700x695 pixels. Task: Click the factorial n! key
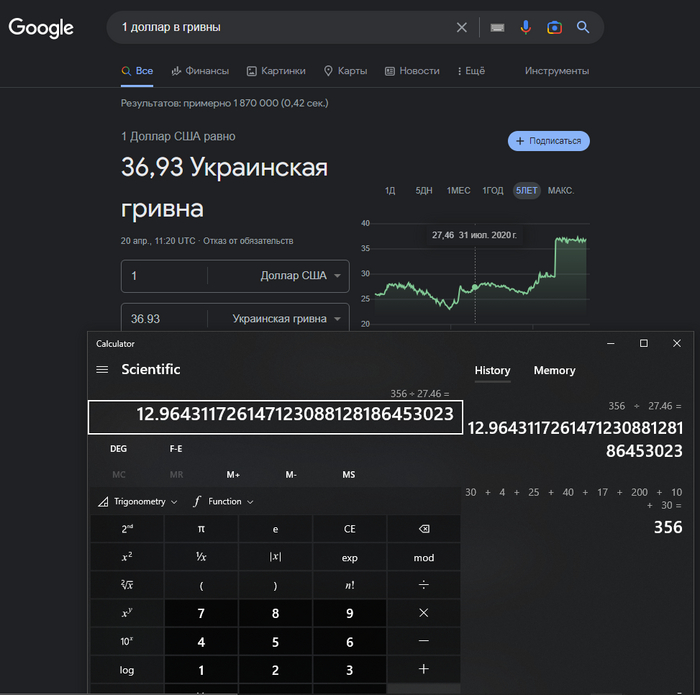(350, 585)
